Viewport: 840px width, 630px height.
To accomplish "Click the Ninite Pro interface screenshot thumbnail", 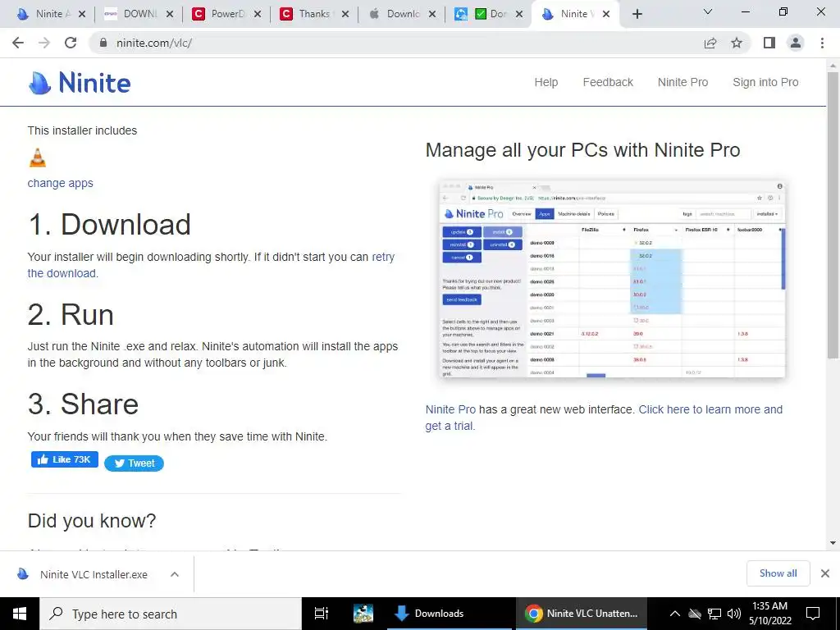I will click(612, 279).
